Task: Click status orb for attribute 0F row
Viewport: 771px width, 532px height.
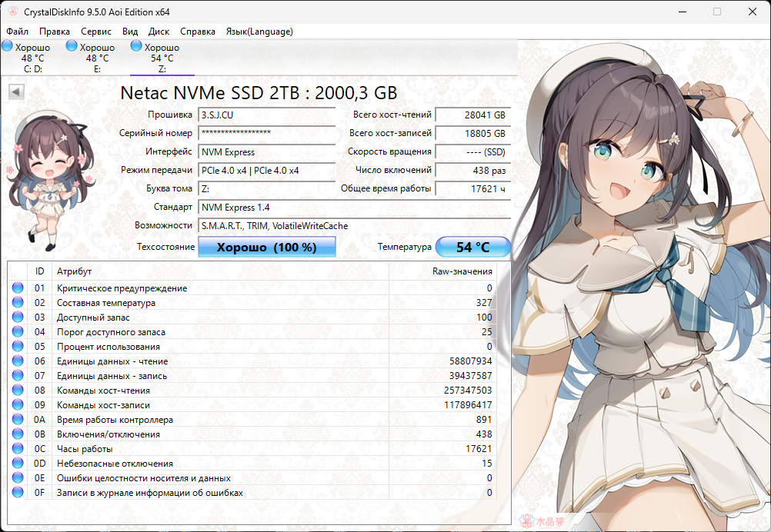Action: 18,493
